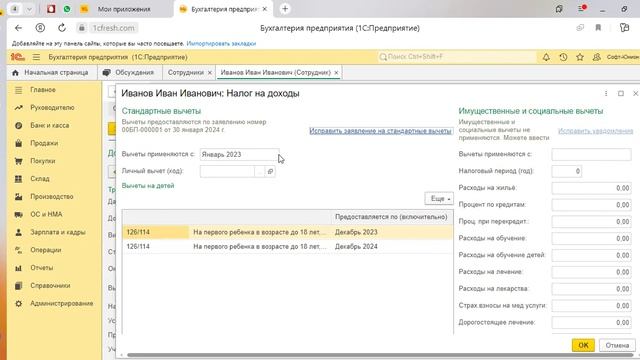640x360 pixels.
Task: Click the bookmark icon in address bar
Action: [x=598, y=28]
